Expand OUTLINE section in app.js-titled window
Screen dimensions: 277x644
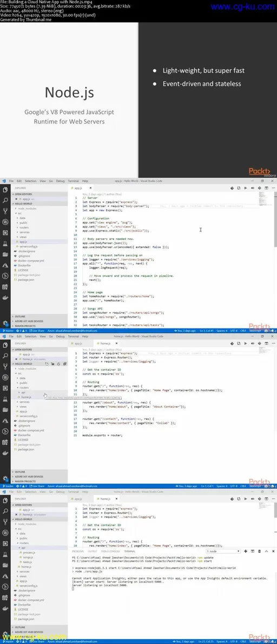[39, 317]
